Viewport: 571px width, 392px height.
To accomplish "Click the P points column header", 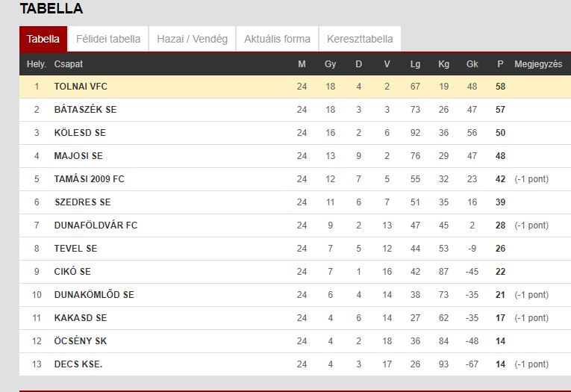I will pyautogui.click(x=500, y=64).
